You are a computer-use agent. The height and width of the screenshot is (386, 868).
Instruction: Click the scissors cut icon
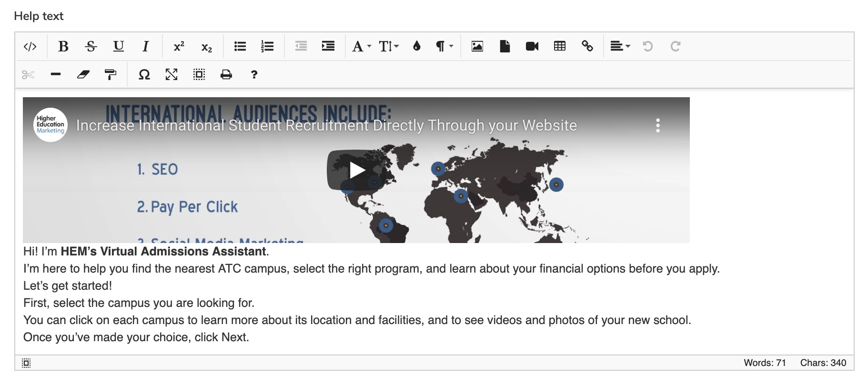point(28,74)
